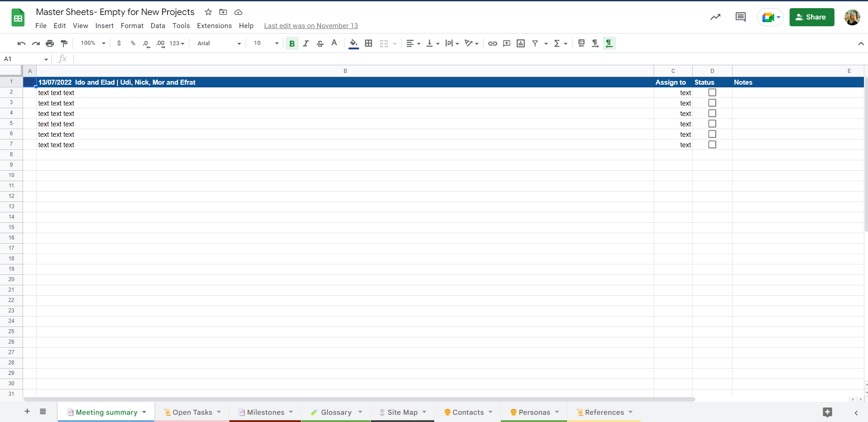Click the Redo arrow icon

(36, 43)
